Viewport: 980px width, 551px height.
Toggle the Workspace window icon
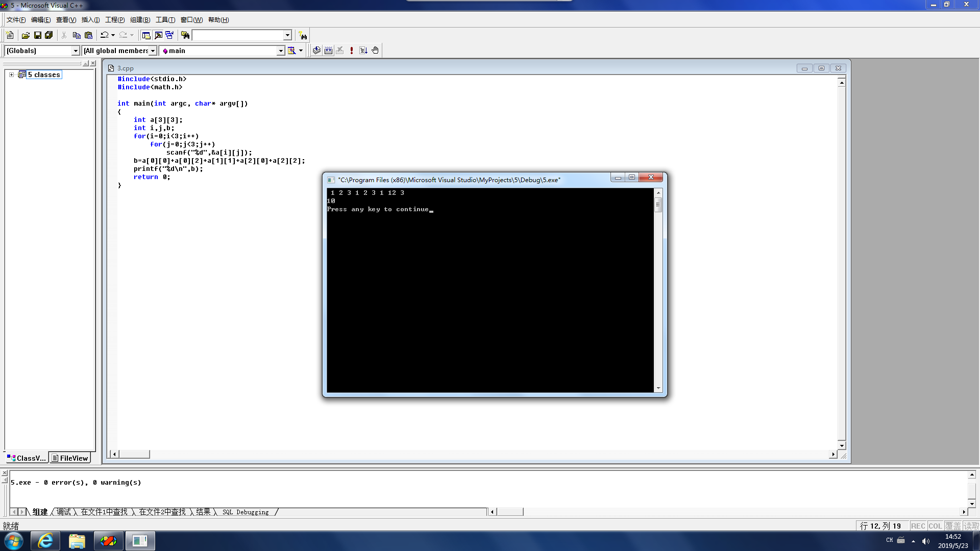[146, 35]
